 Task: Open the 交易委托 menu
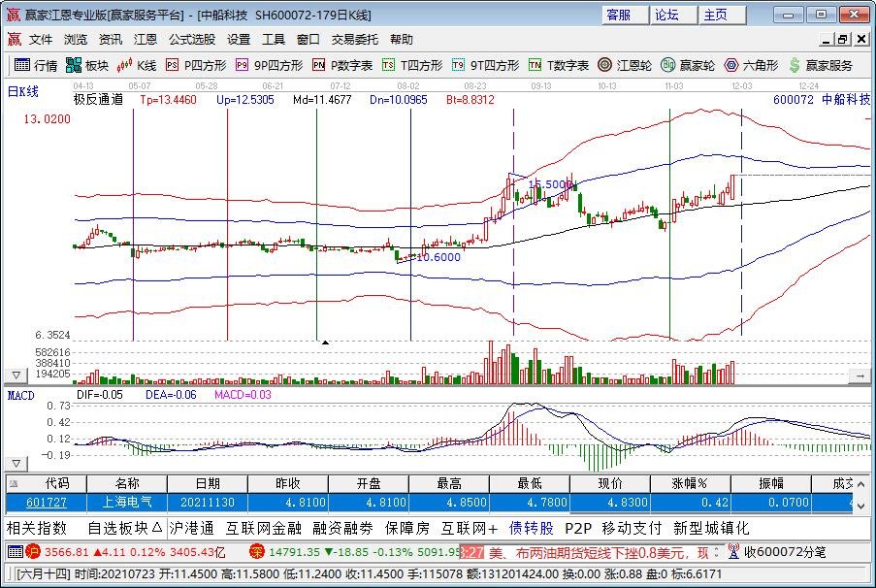point(355,39)
